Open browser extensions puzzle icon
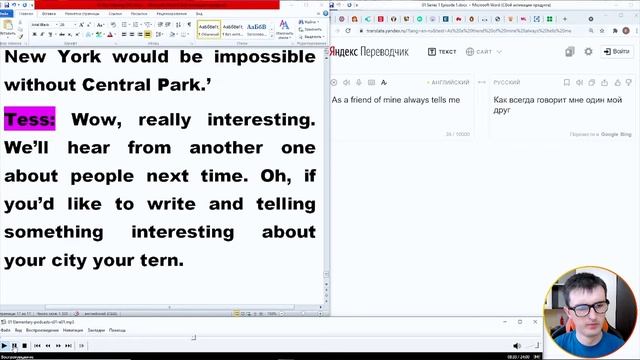This screenshot has width=640, height=360. (615, 31)
